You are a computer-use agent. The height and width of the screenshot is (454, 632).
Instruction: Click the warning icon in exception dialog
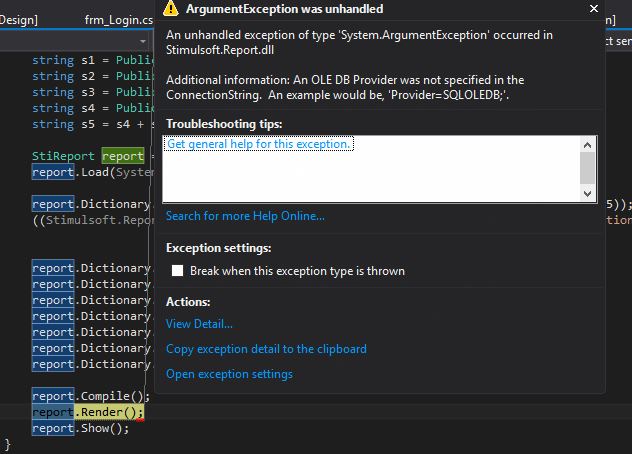(171, 8)
